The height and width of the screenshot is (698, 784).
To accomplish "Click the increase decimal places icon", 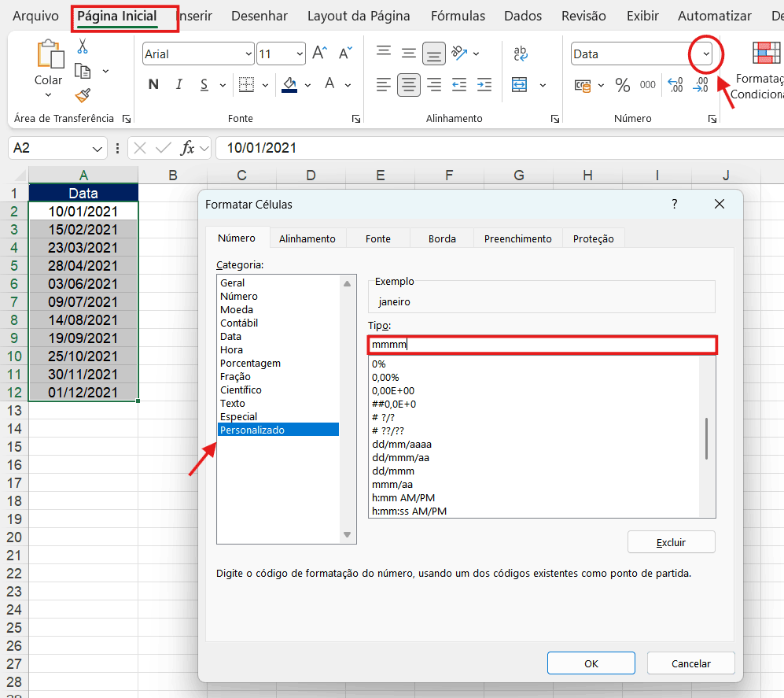I will [675, 84].
